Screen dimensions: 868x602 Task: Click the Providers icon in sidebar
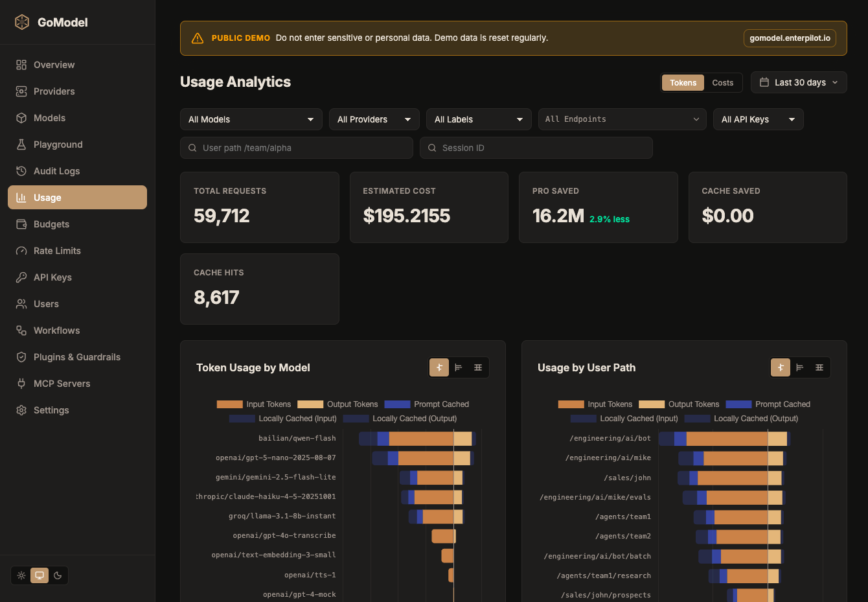21,91
